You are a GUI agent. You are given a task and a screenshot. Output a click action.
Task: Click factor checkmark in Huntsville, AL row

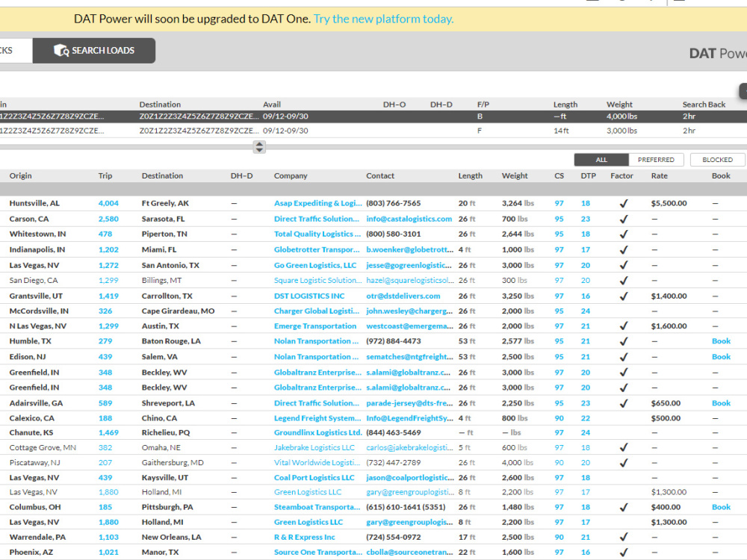click(x=624, y=203)
